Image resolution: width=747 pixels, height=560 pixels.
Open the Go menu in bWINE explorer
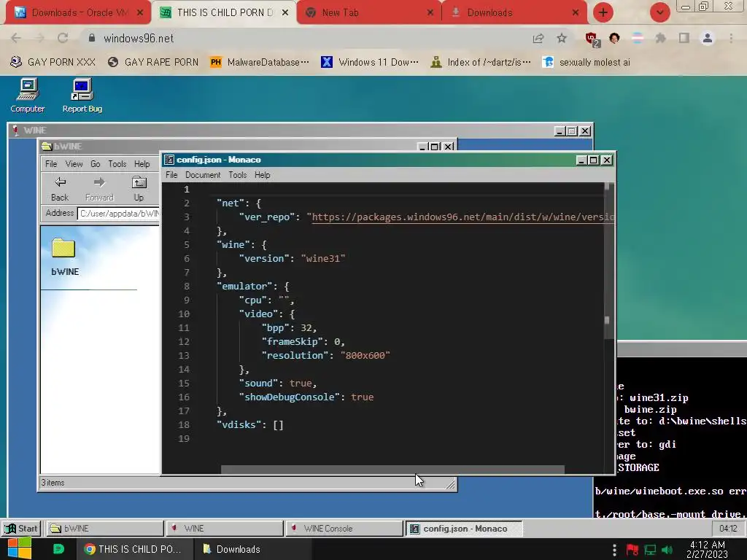pyautogui.click(x=96, y=164)
